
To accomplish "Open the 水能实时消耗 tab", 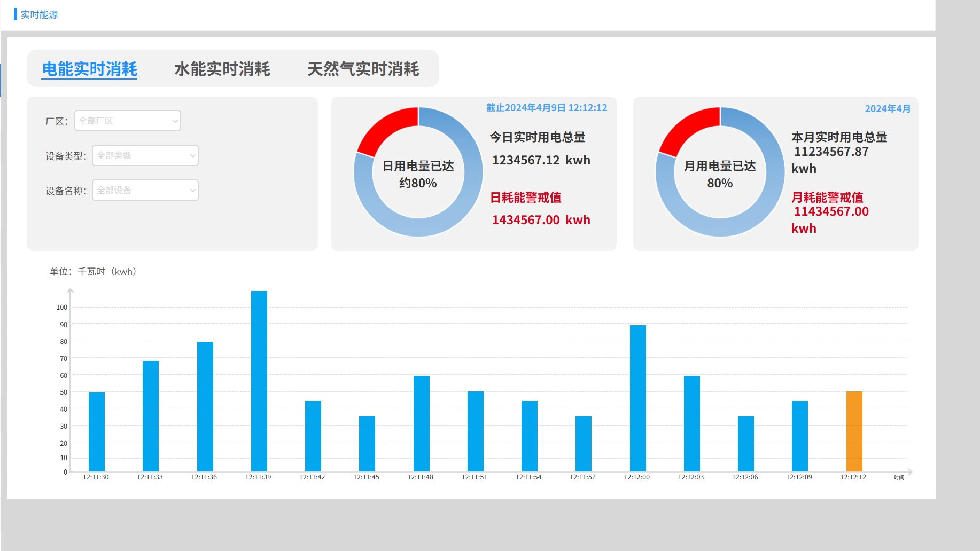I will (x=222, y=69).
